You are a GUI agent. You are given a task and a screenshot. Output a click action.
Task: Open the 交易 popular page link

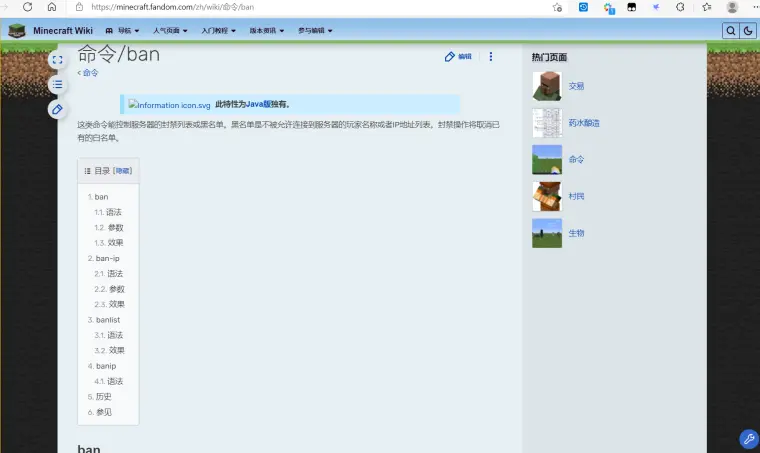pos(576,86)
